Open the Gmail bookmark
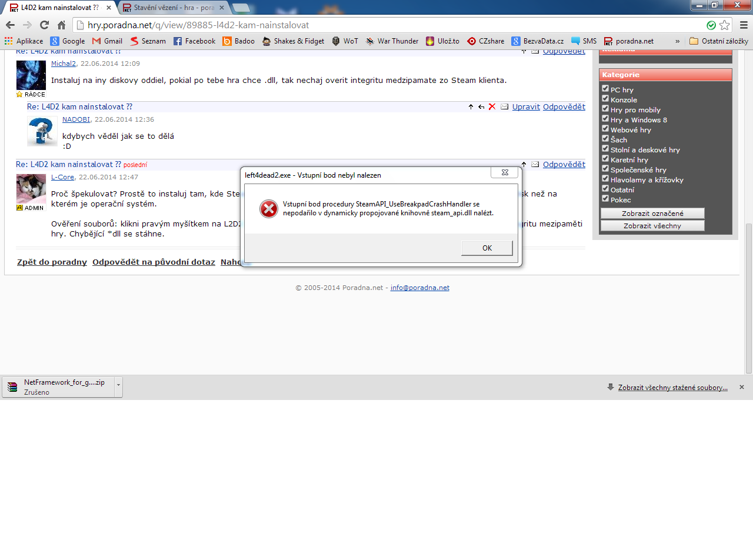Image resolution: width=753 pixels, height=560 pixels. 107,41
